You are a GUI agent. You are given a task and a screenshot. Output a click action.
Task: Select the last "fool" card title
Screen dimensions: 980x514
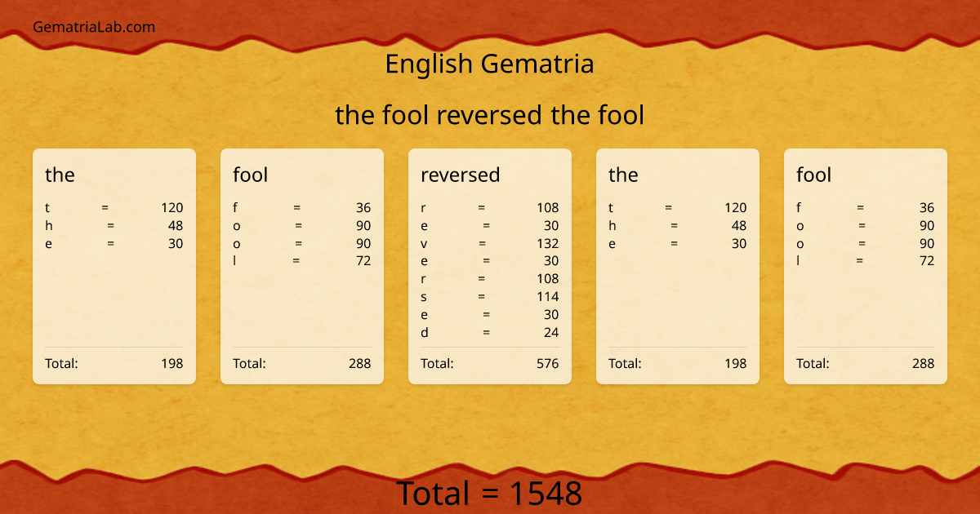coord(813,175)
